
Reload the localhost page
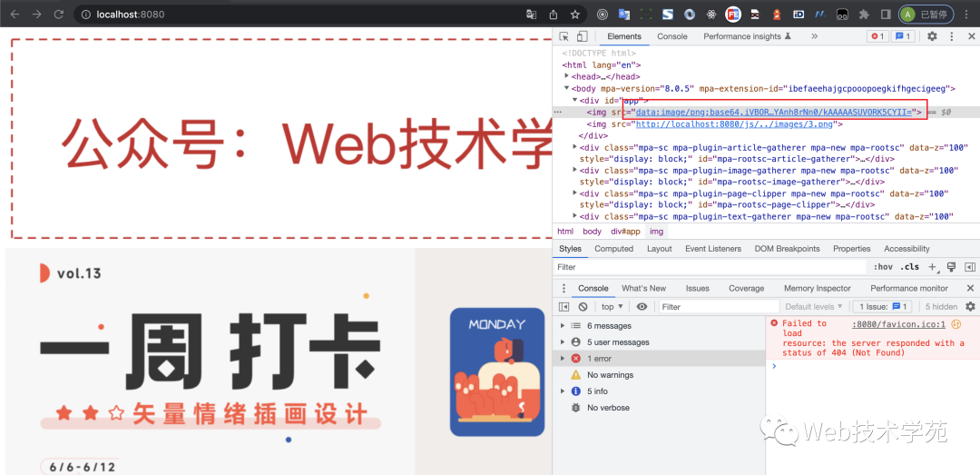click(x=59, y=15)
